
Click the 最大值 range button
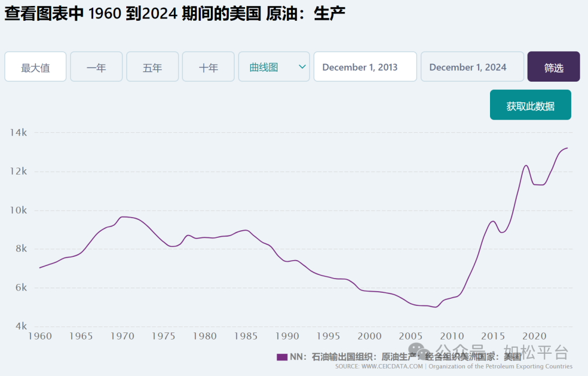35,67
